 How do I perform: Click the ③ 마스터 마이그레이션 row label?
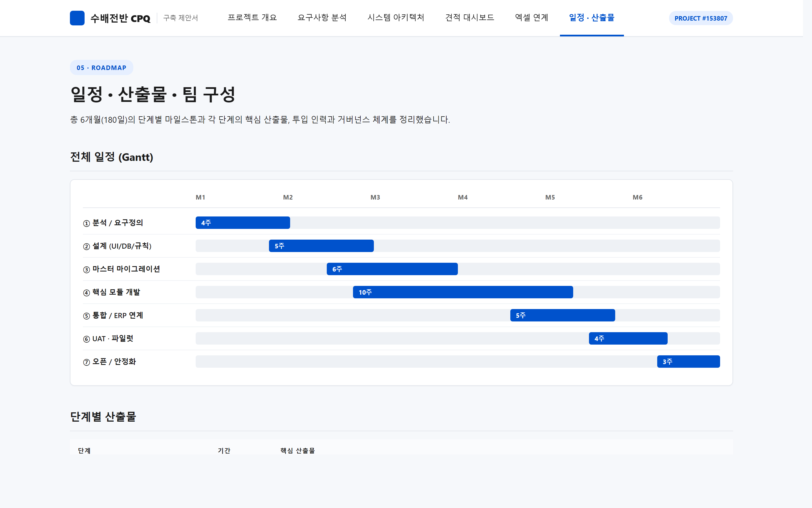(122, 269)
